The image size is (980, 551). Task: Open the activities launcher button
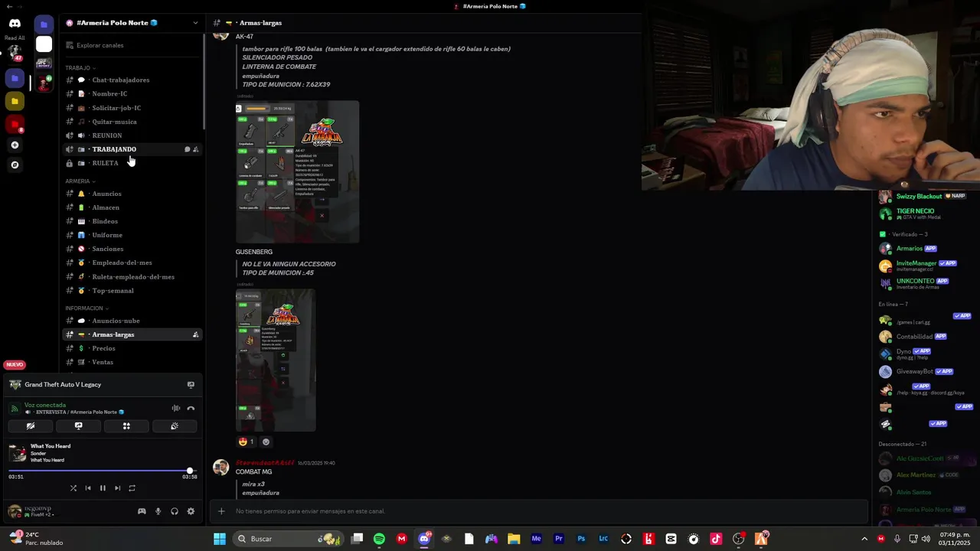[x=126, y=426]
